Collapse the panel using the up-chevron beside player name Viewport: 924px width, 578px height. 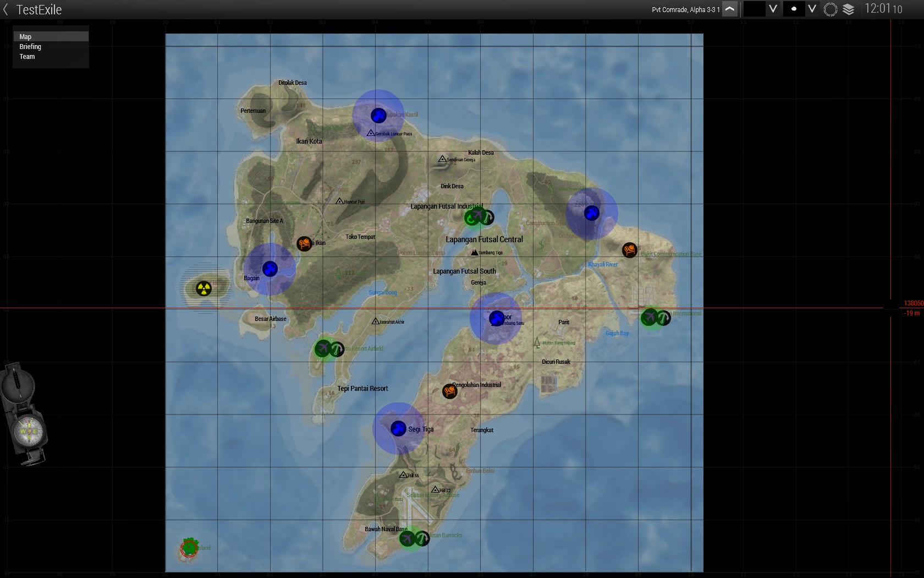730,9
